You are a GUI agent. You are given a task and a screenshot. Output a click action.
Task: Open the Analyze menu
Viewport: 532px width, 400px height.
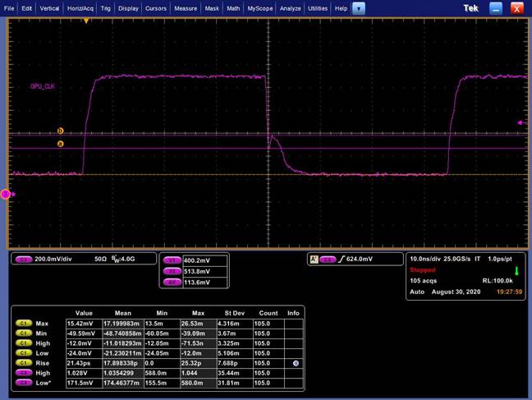[291, 8]
